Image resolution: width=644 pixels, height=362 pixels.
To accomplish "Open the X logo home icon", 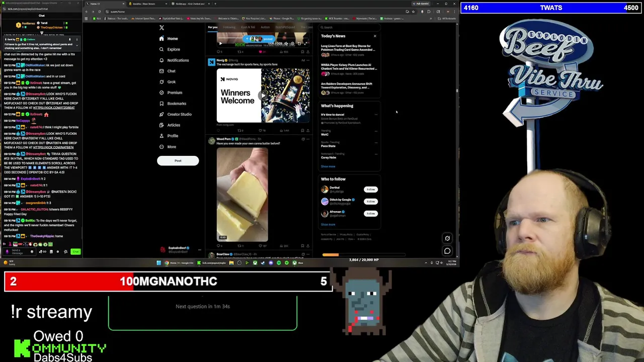I will (x=162, y=28).
